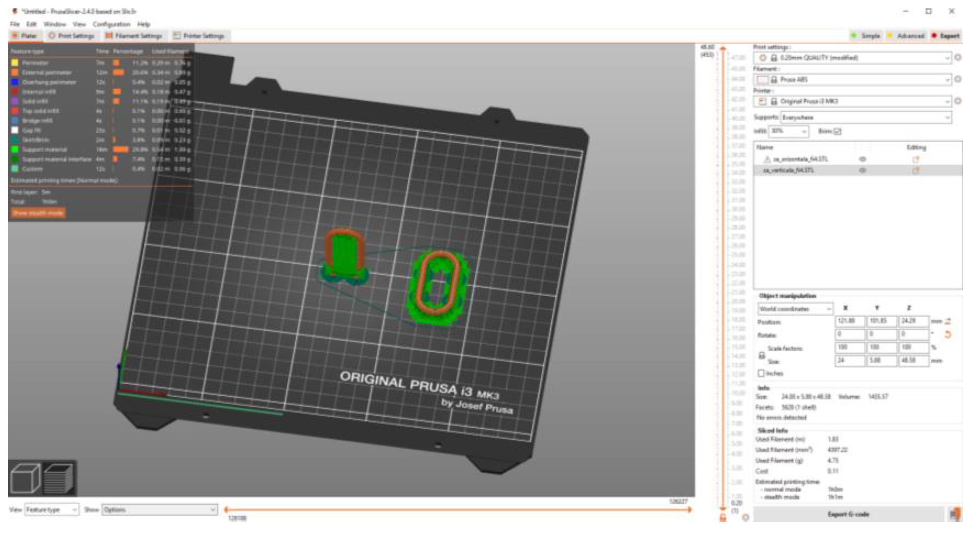The width and height of the screenshot is (980, 535).
Task: Toggle the scale factors lock icon
Action: pyautogui.click(x=762, y=355)
